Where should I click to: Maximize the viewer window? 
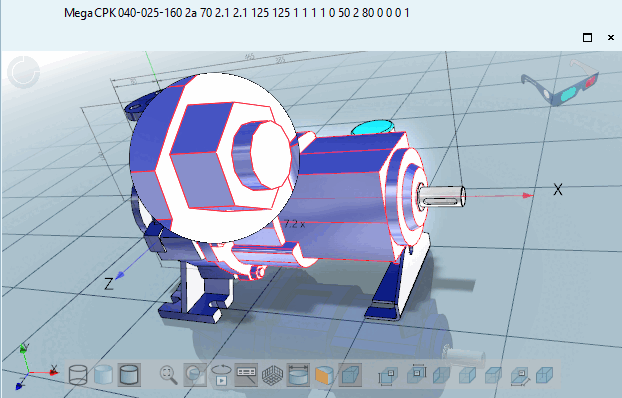pos(587,38)
